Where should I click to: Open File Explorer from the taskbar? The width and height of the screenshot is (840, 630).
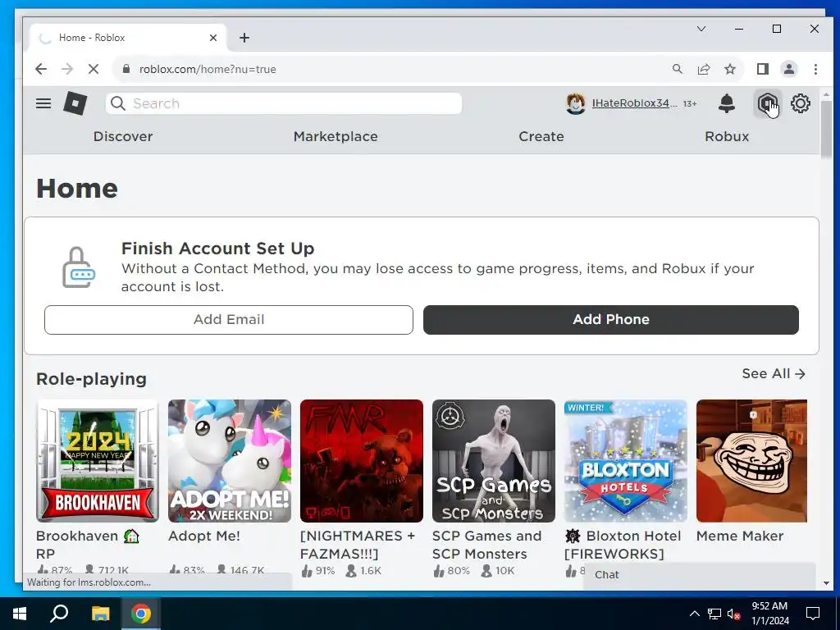coord(100,614)
